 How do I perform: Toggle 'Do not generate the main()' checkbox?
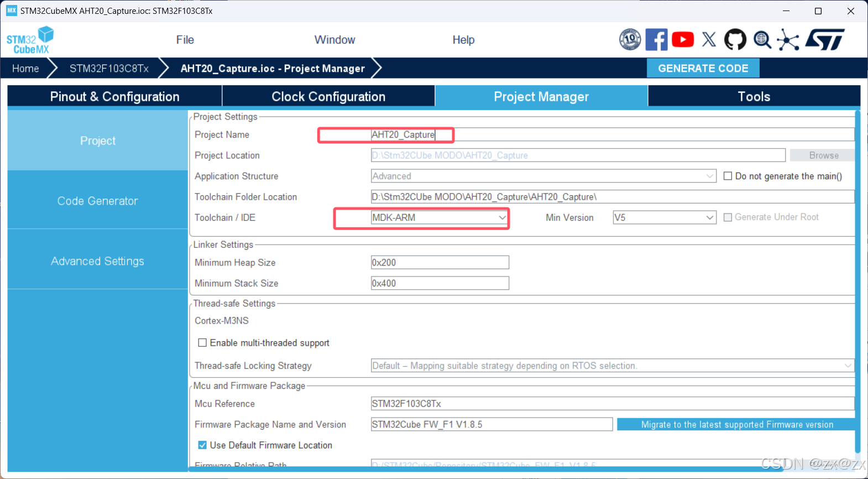[728, 176]
